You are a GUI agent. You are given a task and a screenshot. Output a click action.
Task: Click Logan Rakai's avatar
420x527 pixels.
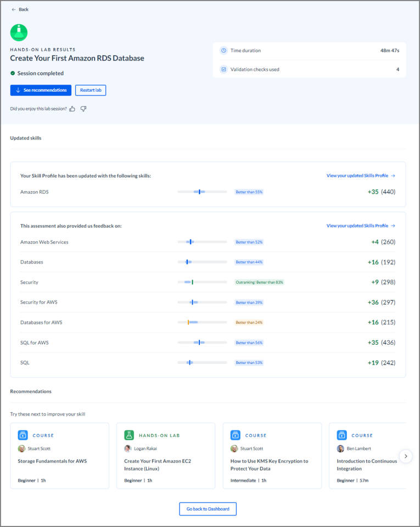[128, 448]
